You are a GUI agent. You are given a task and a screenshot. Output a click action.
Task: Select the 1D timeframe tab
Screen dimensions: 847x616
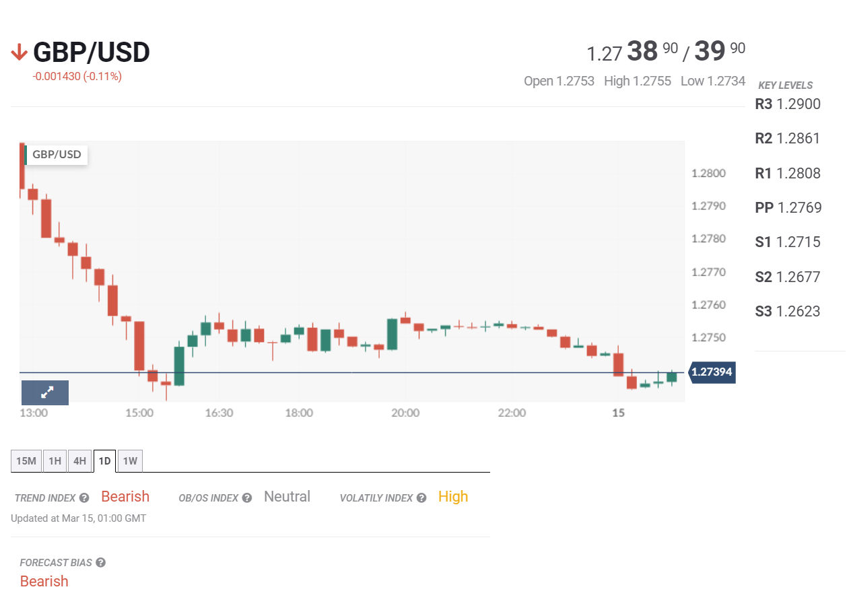(x=104, y=461)
